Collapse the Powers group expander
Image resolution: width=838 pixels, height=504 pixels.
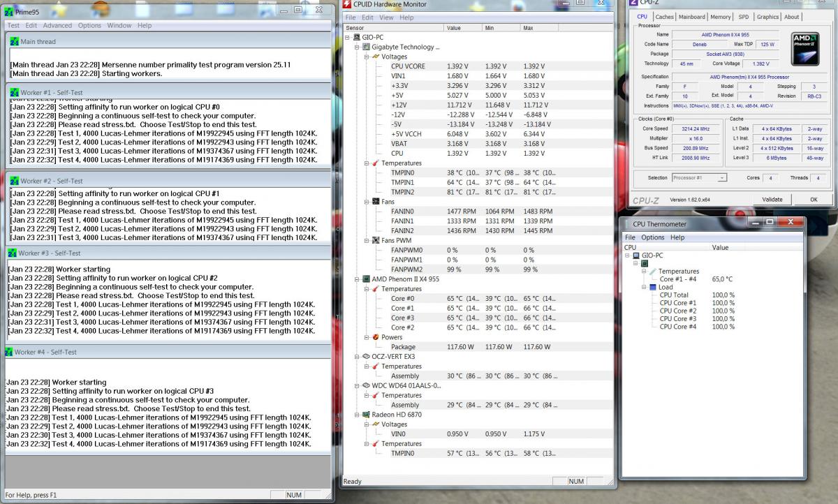(x=366, y=337)
